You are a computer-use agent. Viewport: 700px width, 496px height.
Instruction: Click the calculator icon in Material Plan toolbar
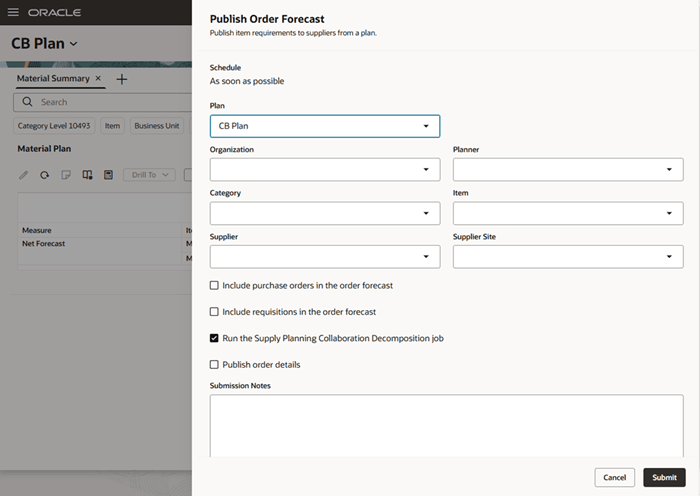point(108,175)
